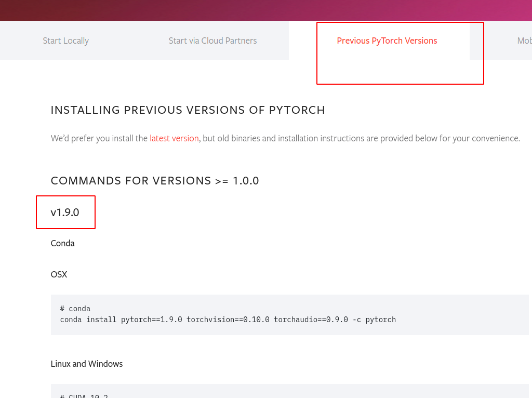Select the Previous PyTorch Versions tab

tap(387, 40)
